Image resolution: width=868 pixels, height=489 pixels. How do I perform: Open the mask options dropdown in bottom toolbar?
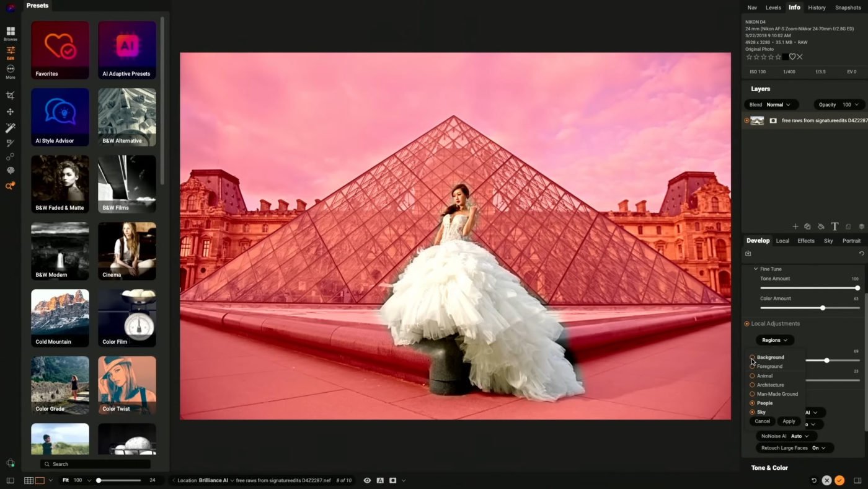coord(404,480)
